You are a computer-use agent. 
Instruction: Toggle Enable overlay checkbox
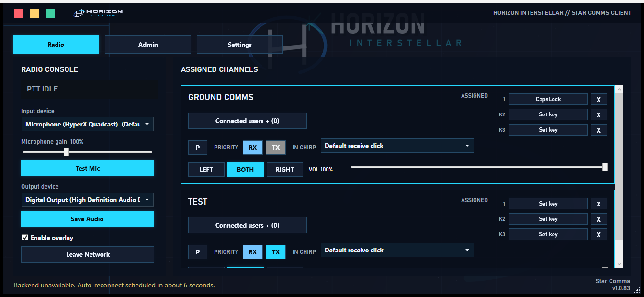(x=25, y=238)
